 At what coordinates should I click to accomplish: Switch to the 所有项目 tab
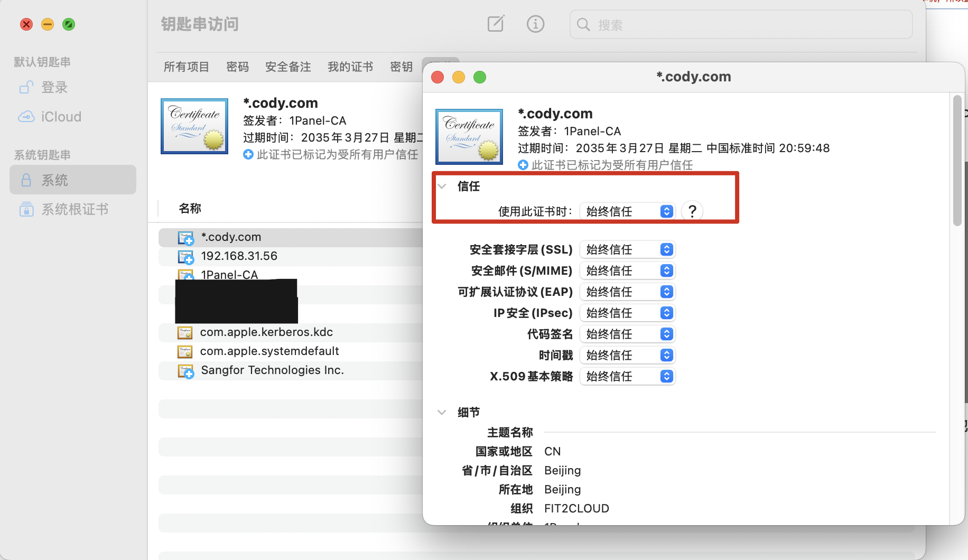click(x=186, y=67)
